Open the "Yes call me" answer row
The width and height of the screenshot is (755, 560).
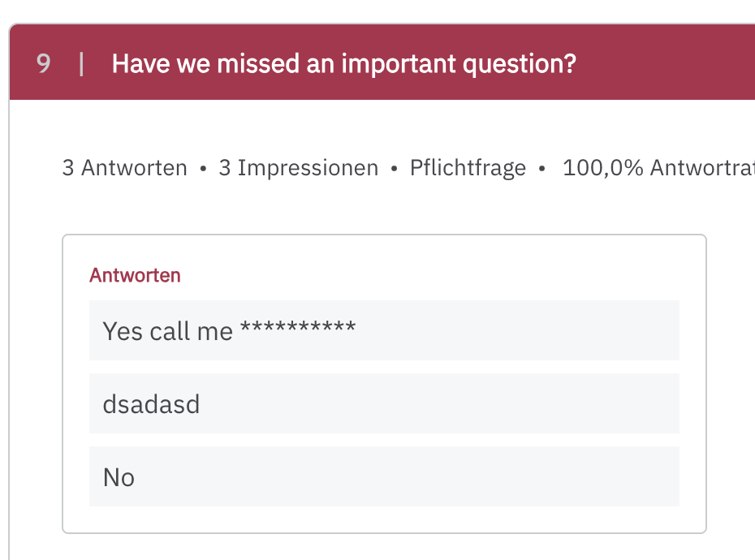point(384,330)
